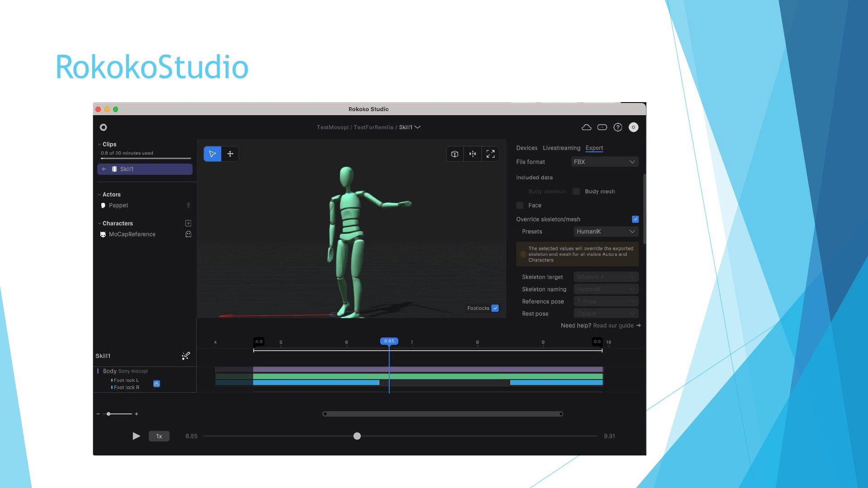This screenshot has width=868, height=488.
Task: Open the Skeleton target dropdown
Action: point(606,277)
